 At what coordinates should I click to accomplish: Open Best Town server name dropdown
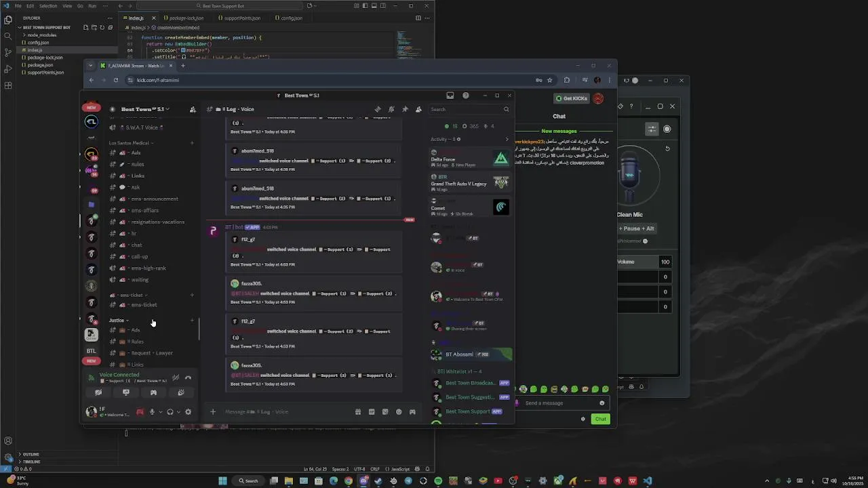(144, 109)
